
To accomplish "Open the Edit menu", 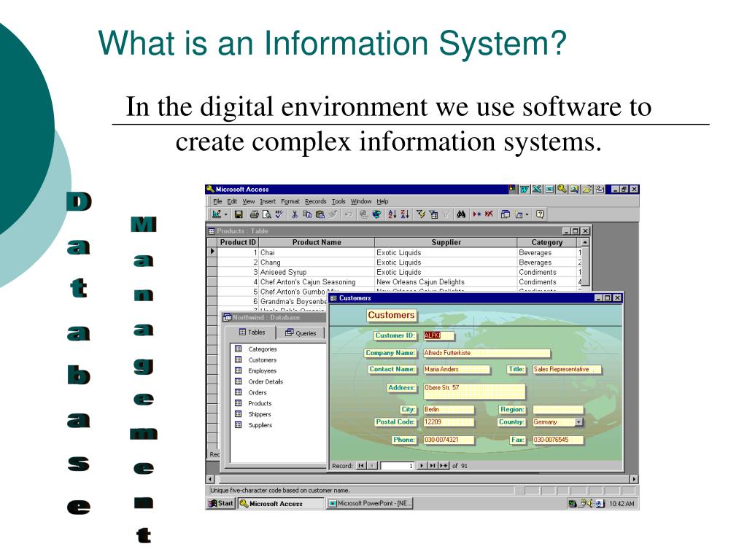I will 232,201.
